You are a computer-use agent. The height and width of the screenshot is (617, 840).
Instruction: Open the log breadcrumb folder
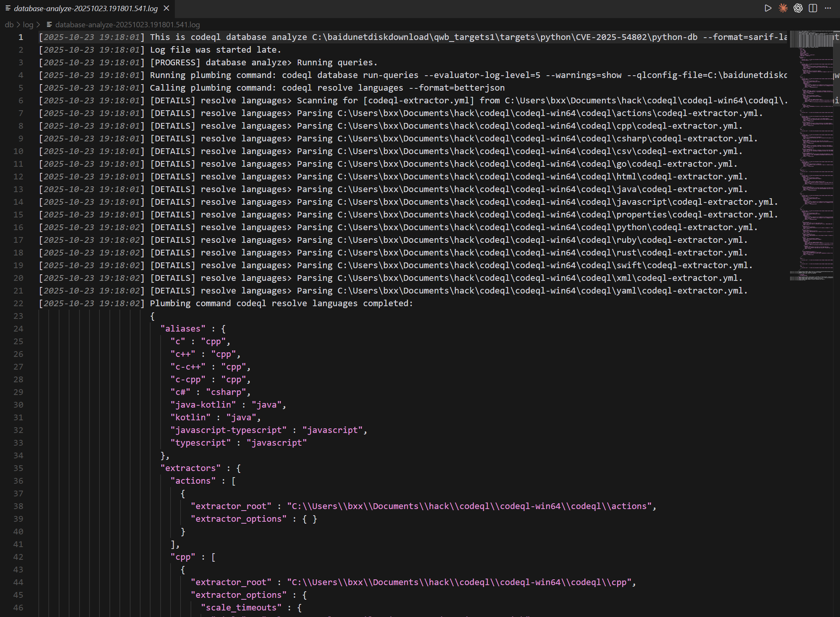28,25
